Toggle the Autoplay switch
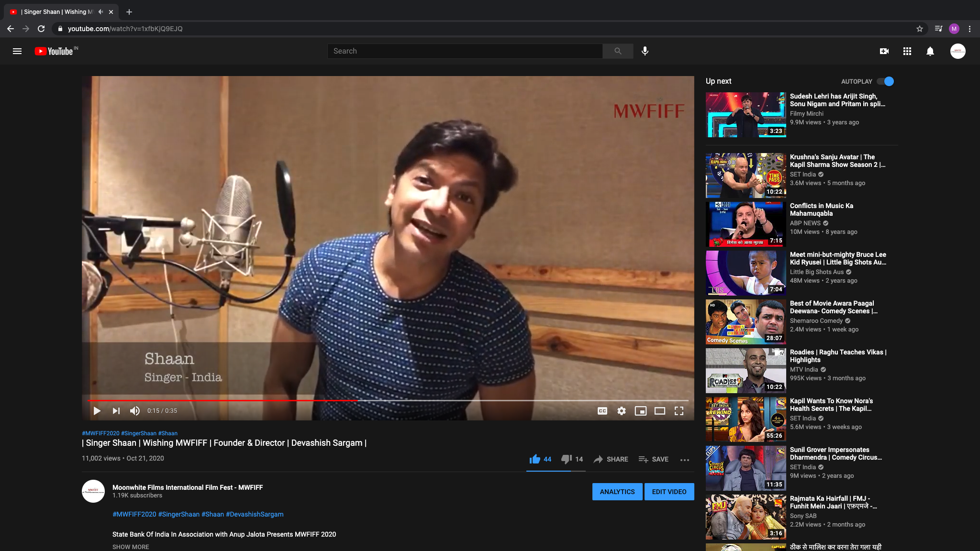This screenshot has height=551, width=980. click(885, 81)
